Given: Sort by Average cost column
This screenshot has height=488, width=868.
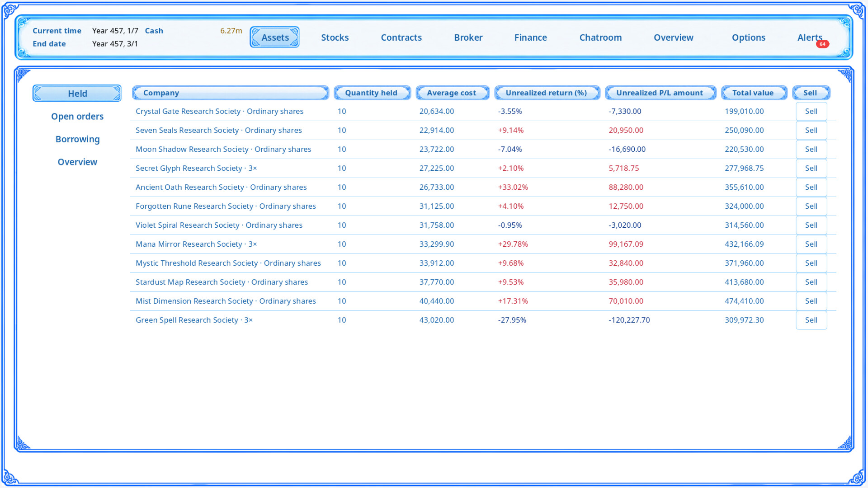Looking at the screenshot, I should (x=453, y=93).
